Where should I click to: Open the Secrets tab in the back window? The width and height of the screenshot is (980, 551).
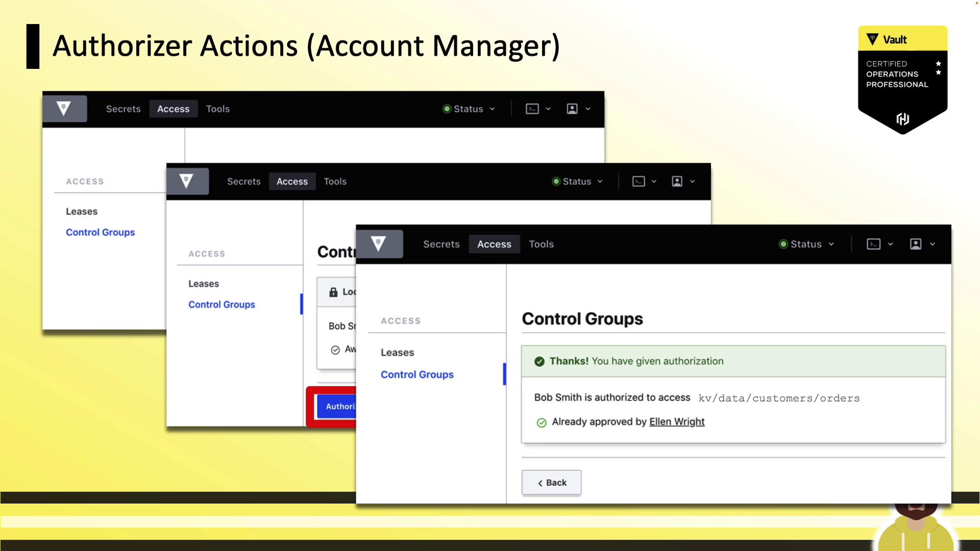point(123,109)
